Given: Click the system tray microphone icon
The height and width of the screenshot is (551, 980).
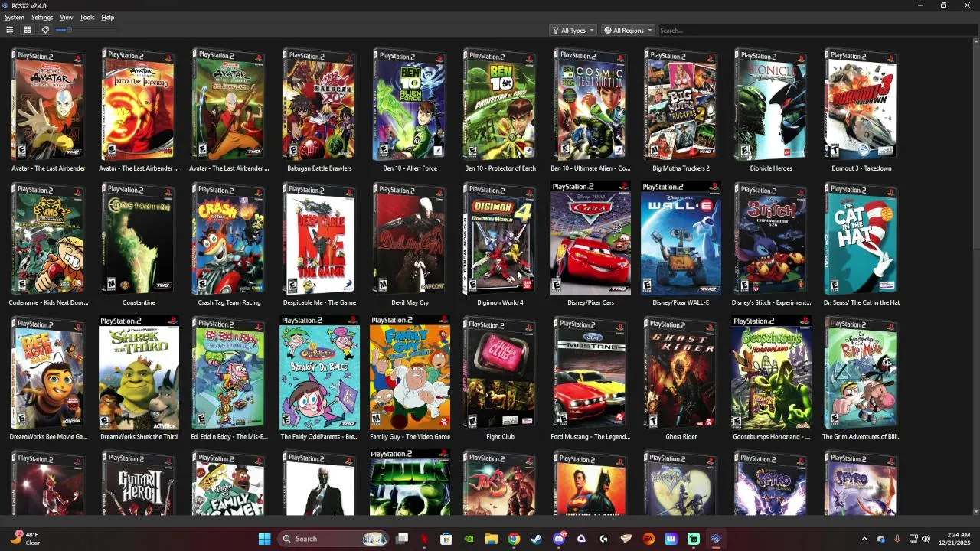Looking at the screenshot, I should pyautogui.click(x=897, y=539).
